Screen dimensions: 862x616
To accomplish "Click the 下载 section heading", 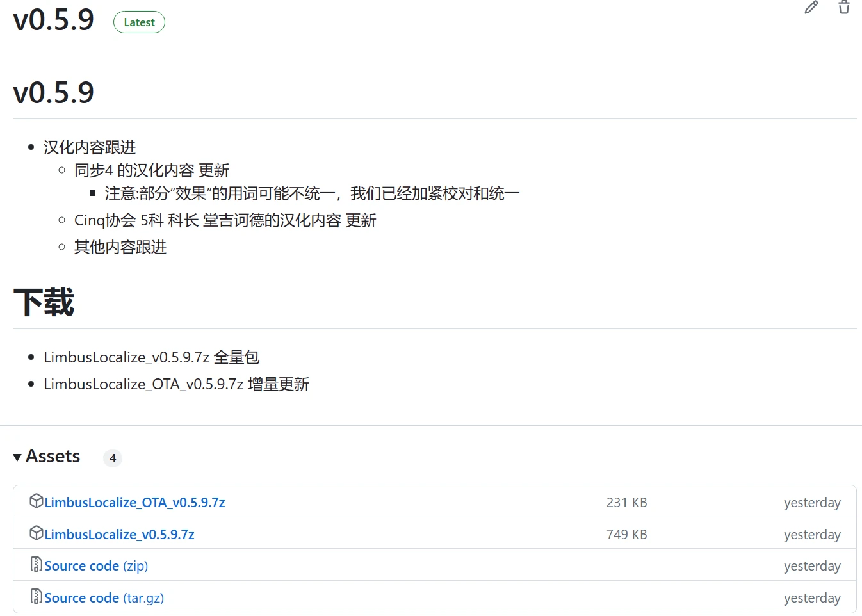I will (44, 302).
